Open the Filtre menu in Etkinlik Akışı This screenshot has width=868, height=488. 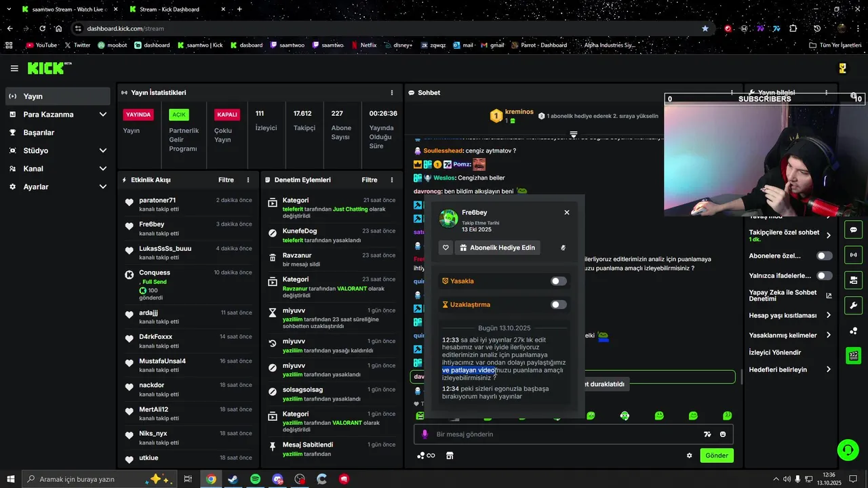pos(226,180)
